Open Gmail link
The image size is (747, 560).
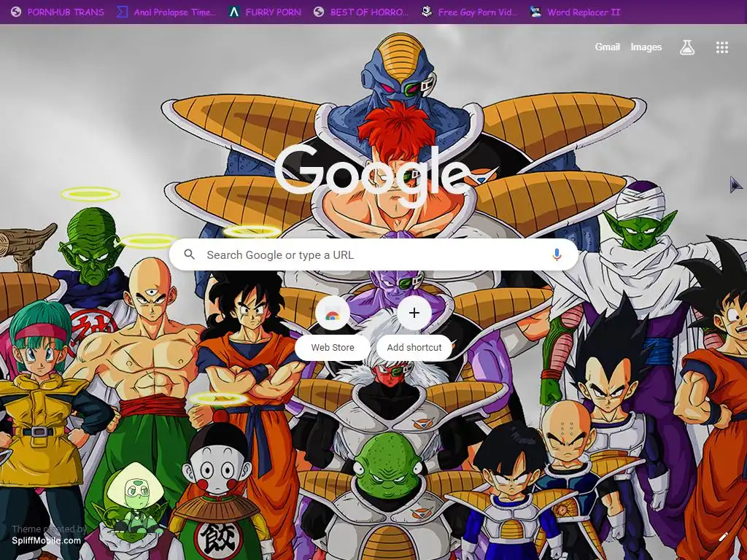pos(607,47)
